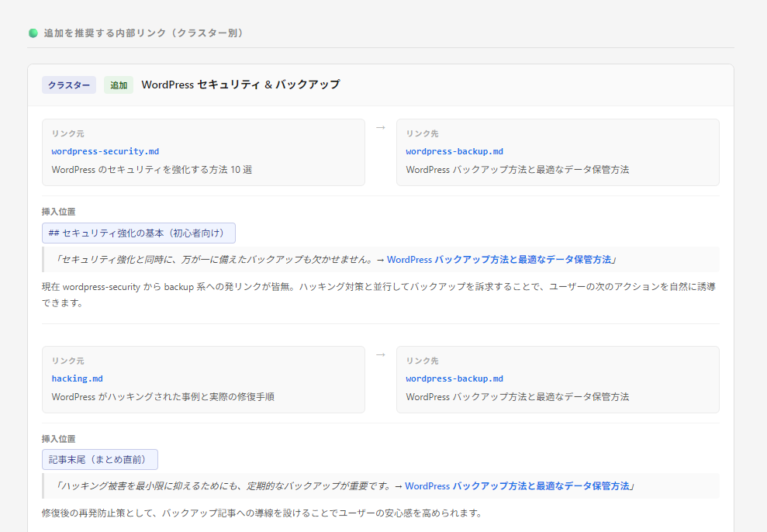This screenshot has height=532, width=767.
Task: Follow link in ハッキング被害を最小限に quote
Action: (517, 486)
